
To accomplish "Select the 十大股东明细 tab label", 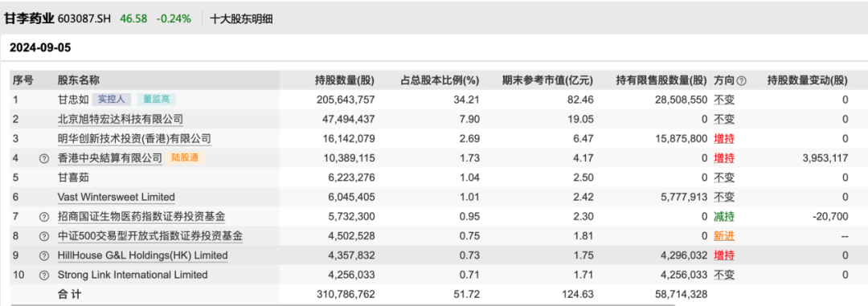I will [241, 18].
